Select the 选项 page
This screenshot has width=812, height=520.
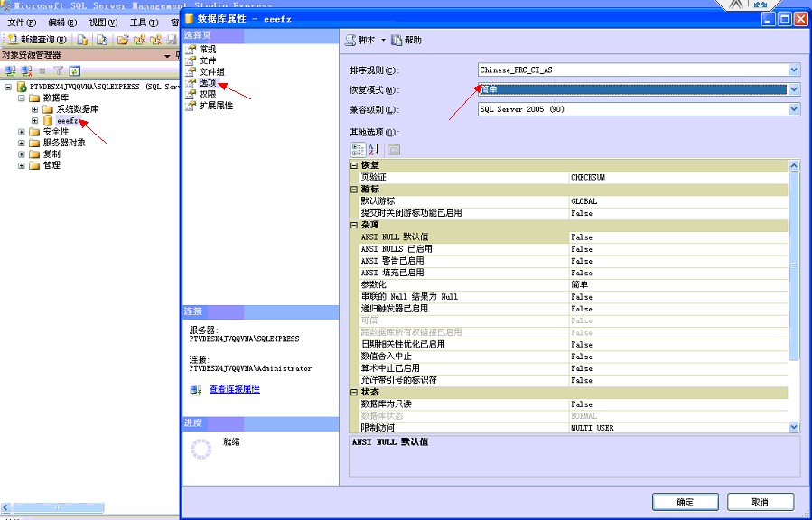208,83
